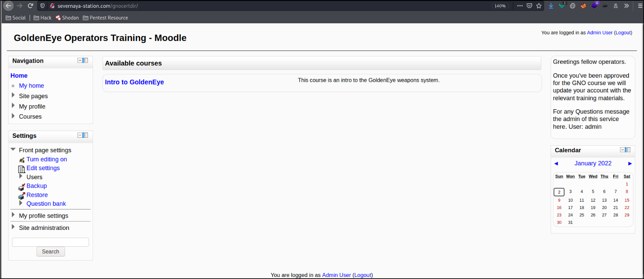
Task: Click day 31 in the calendar
Action: 570,223
